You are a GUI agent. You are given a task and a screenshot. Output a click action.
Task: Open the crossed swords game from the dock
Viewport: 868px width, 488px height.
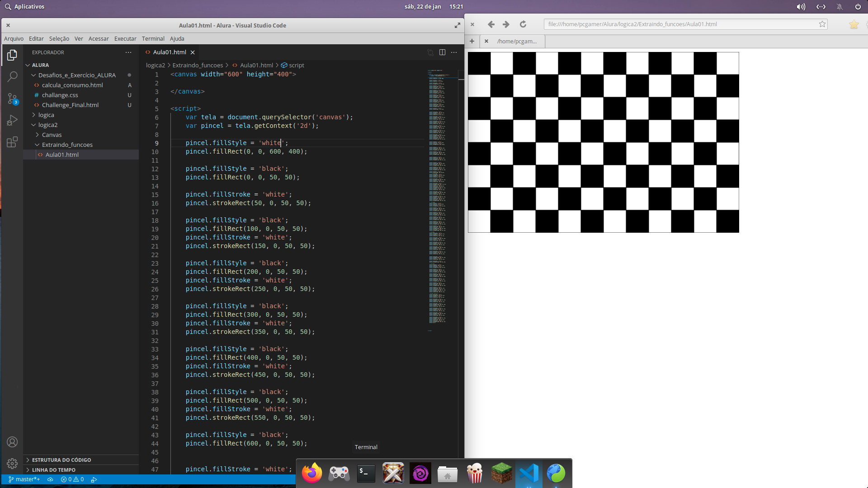(x=393, y=473)
